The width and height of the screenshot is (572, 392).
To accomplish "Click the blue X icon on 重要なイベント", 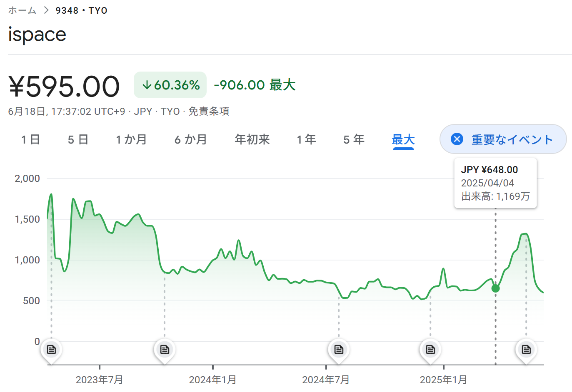I will click(x=457, y=139).
